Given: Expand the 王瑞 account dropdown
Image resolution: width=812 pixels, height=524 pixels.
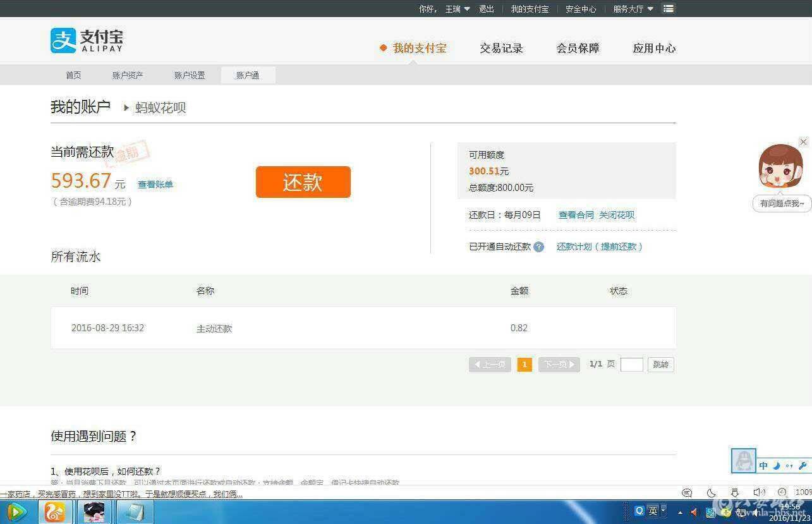Looking at the screenshot, I should [x=458, y=9].
